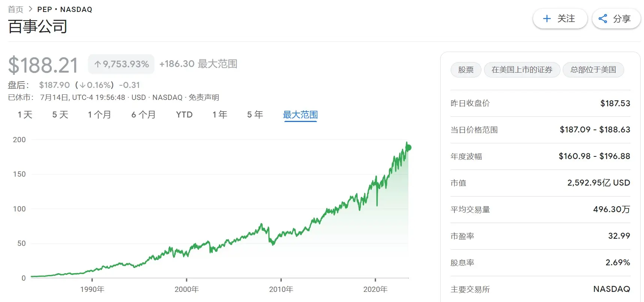Click the 已休市 market status line
This screenshot has height=302, width=644.
pos(114,98)
